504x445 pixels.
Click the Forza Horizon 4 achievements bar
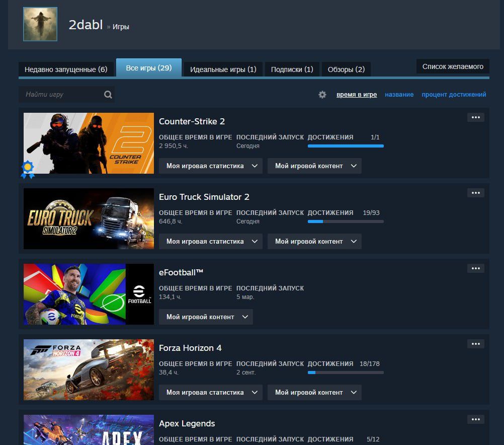[x=346, y=373]
